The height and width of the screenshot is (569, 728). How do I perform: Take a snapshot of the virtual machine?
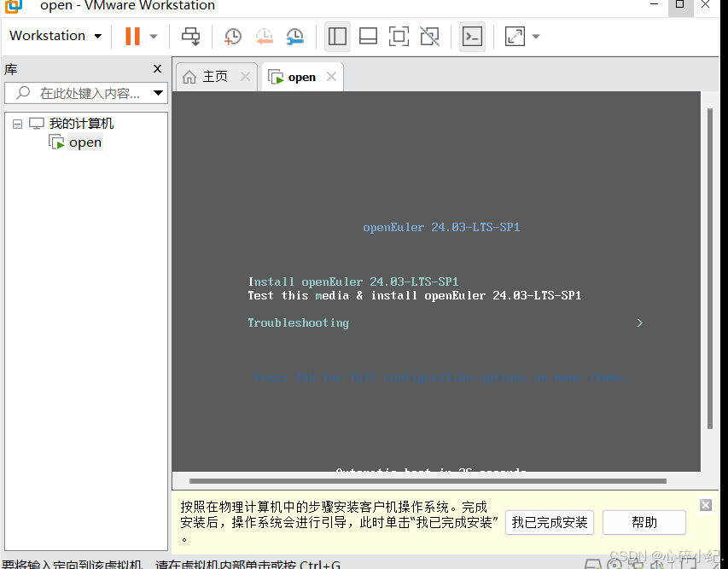tap(231, 36)
